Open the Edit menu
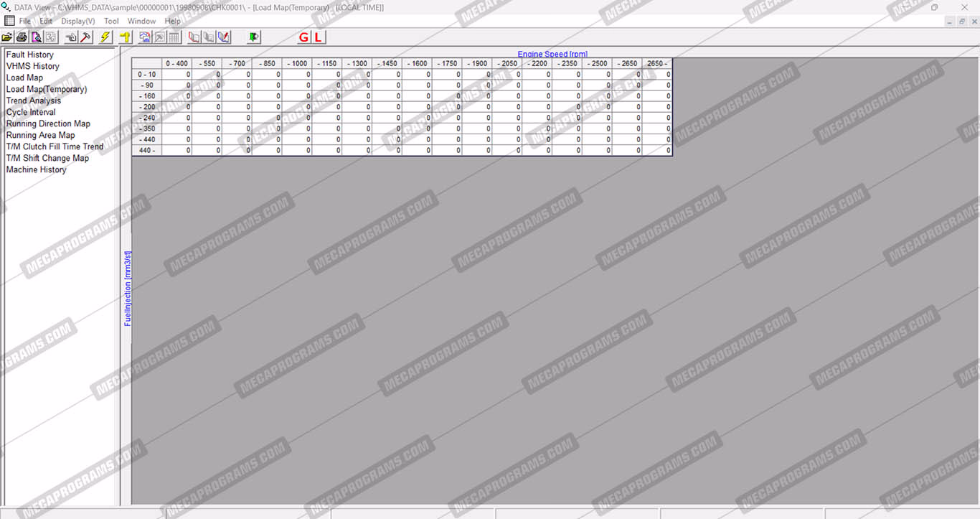The width and height of the screenshot is (980, 519). click(x=46, y=22)
